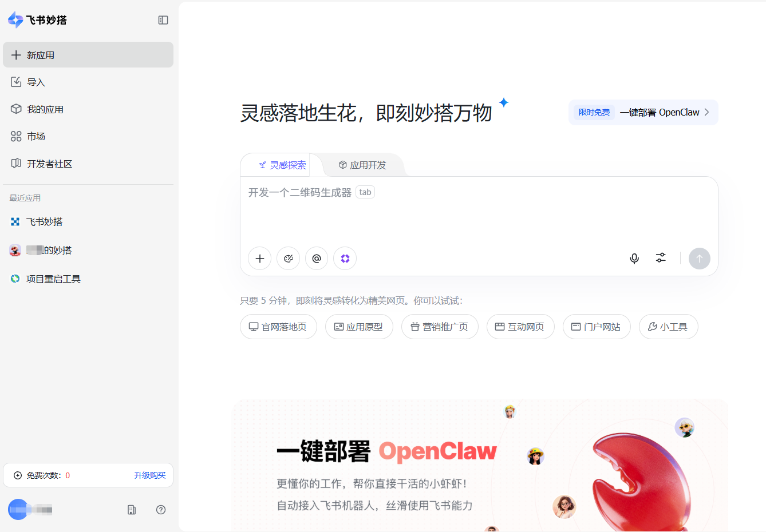Open the style palette icon in the prompt bar

(x=288, y=258)
